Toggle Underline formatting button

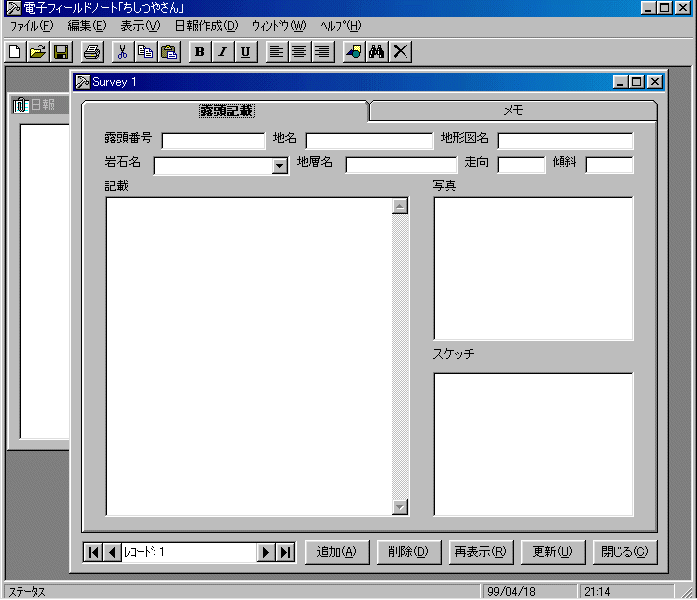point(246,52)
